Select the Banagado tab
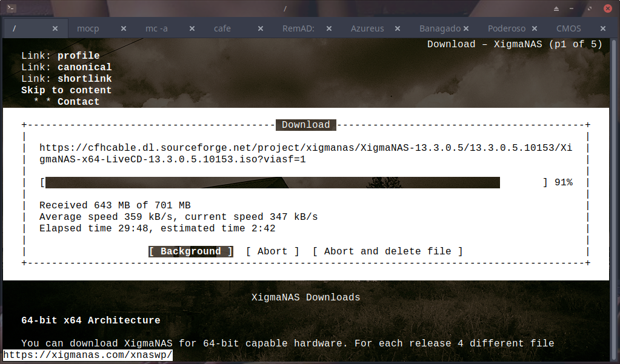The width and height of the screenshot is (620, 364). [x=439, y=28]
